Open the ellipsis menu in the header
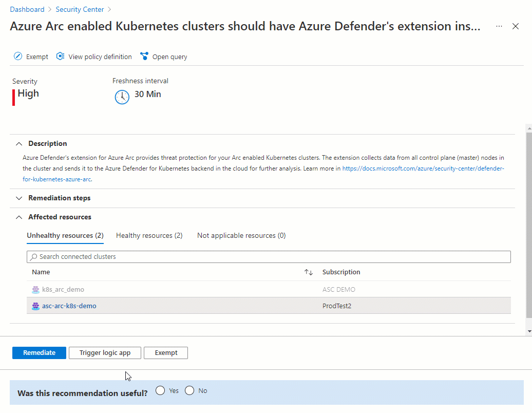This screenshot has width=532, height=413. [x=499, y=26]
